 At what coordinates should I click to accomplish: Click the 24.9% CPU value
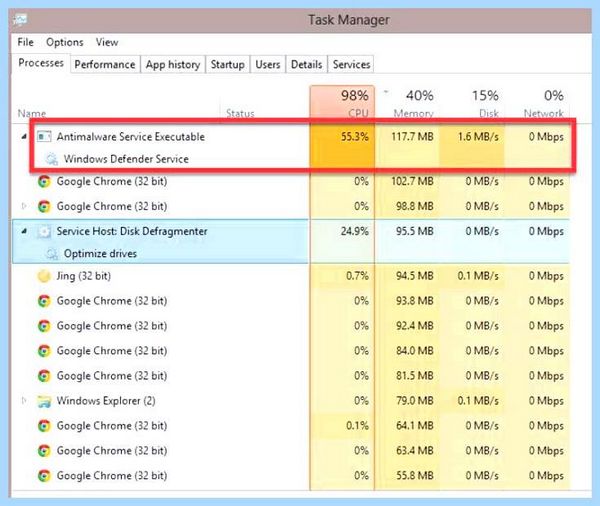[355, 231]
